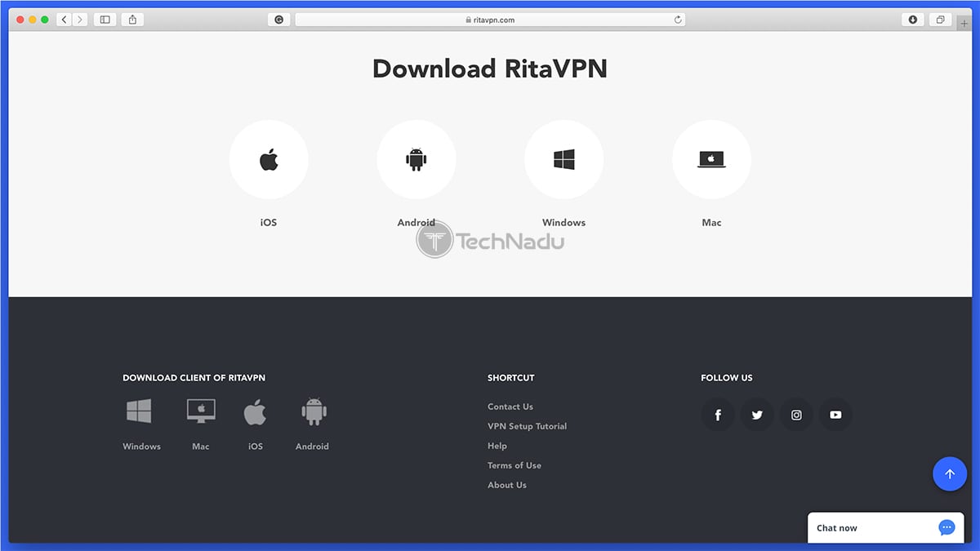
Task: Select the iOS download circle icon
Action: coord(269,160)
